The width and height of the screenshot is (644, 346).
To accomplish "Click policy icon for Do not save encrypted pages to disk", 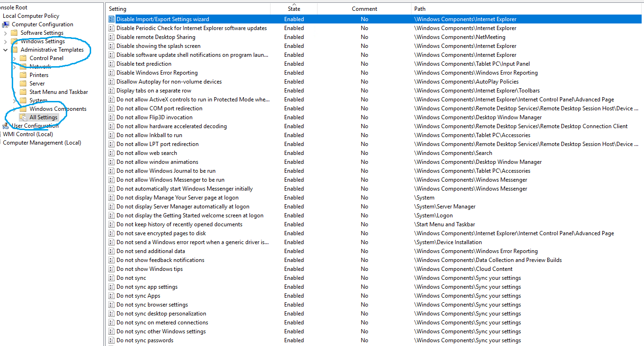I will (x=112, y=233).
